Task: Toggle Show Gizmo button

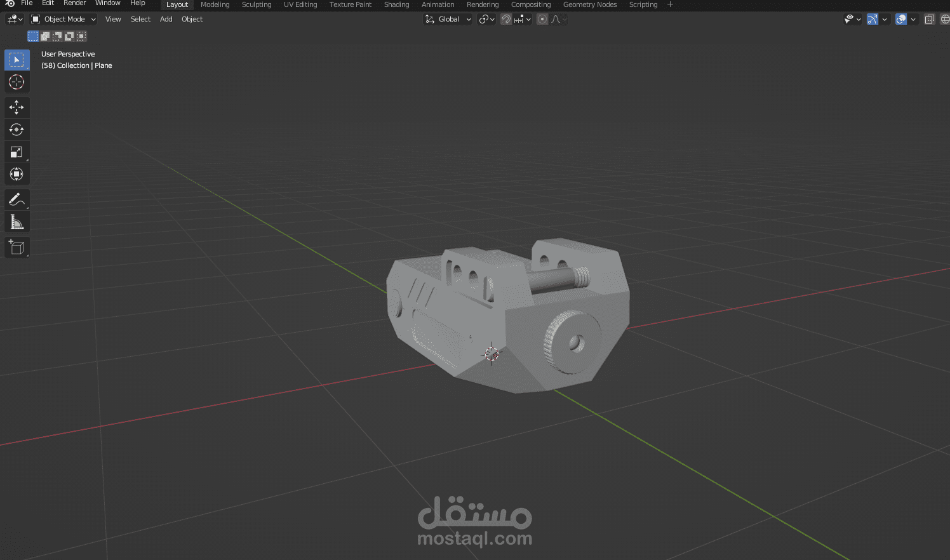Action: tap(873, 19)
